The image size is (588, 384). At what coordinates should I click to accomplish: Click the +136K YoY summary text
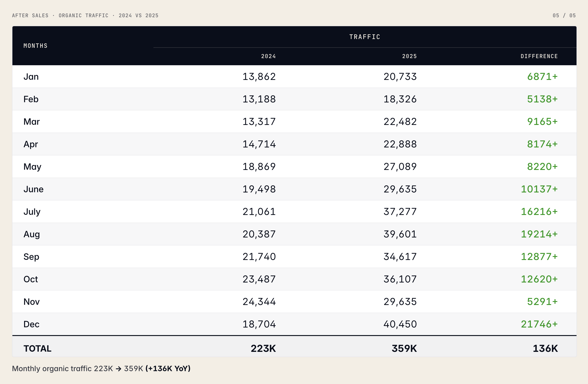tap(168, 368)
